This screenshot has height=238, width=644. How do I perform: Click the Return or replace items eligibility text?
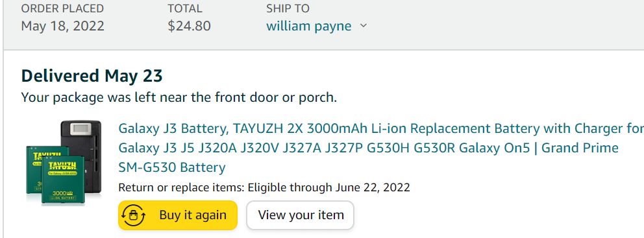pos(264,187)
